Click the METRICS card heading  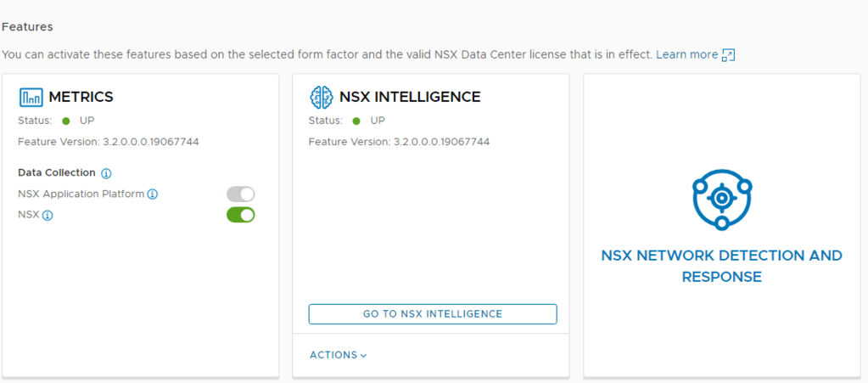pos(81,97)
